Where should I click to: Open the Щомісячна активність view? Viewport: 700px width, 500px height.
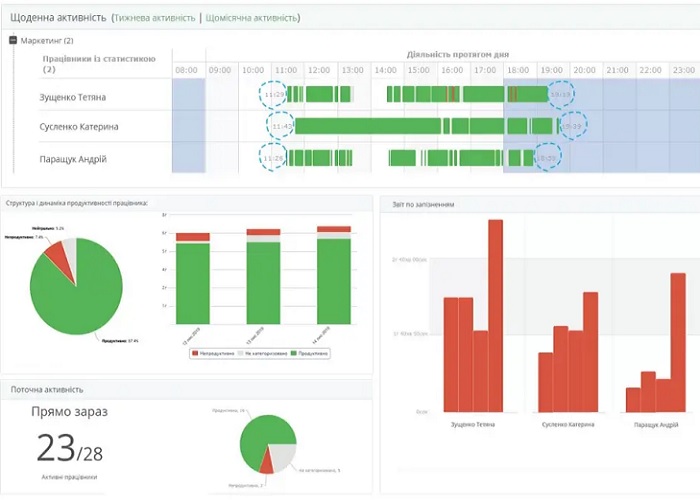pos(251,18)
